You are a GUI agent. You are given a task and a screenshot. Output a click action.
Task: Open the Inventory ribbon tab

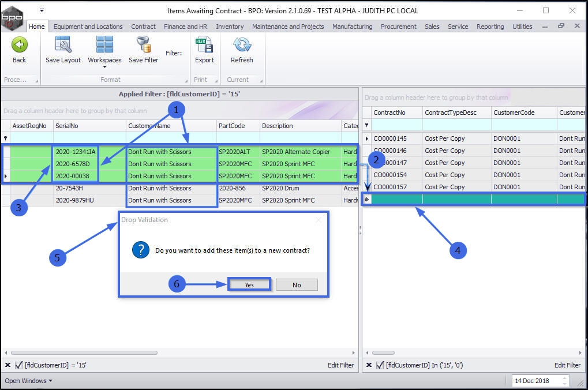230,27
